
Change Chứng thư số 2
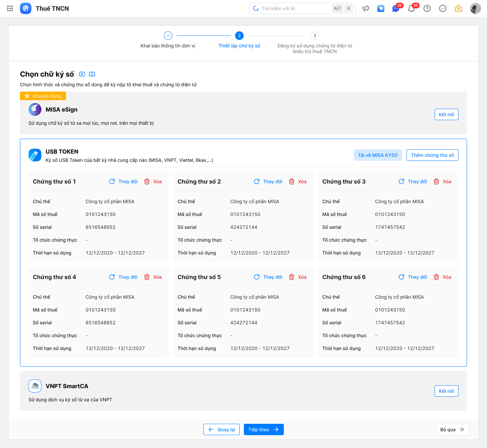point(268,181)
